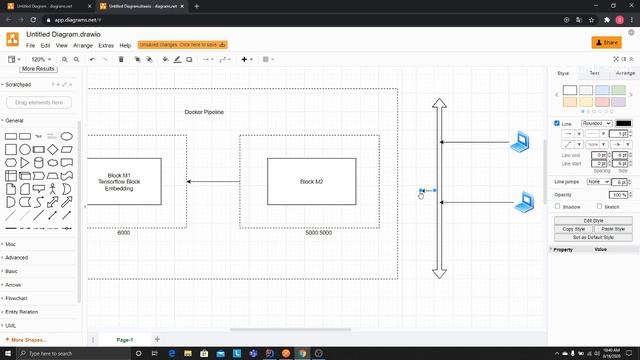The width and height of the screenshot is (640, 360).
Task: Click the To Back toolbar icon
Action: click(x=149, y=60)
